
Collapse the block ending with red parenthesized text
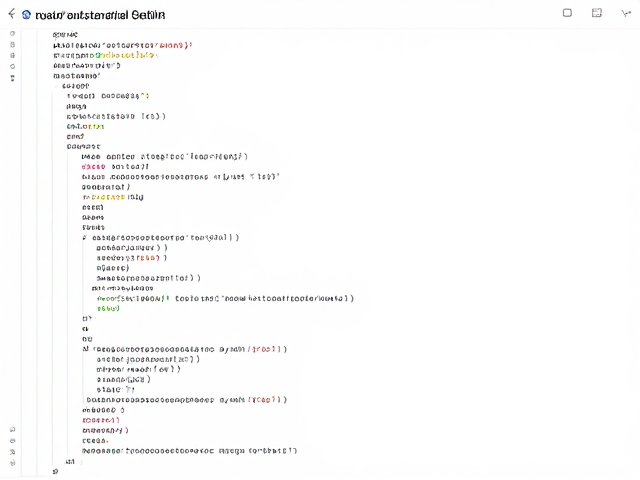click(x=85, y=349)
